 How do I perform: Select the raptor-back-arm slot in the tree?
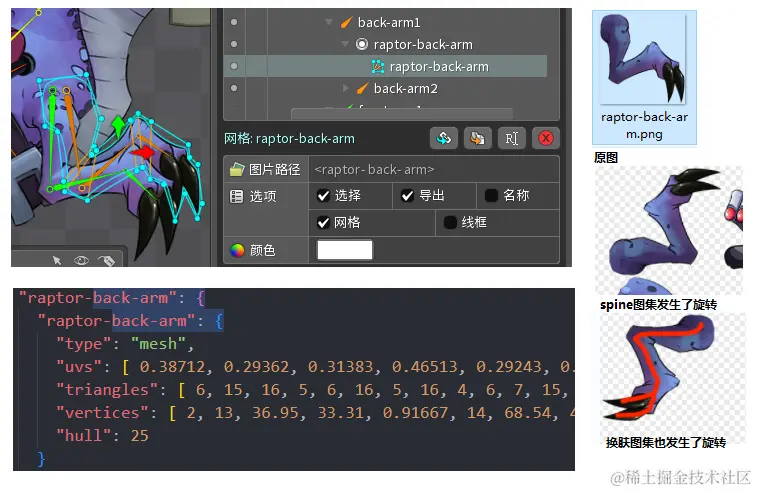pos(423,44)
